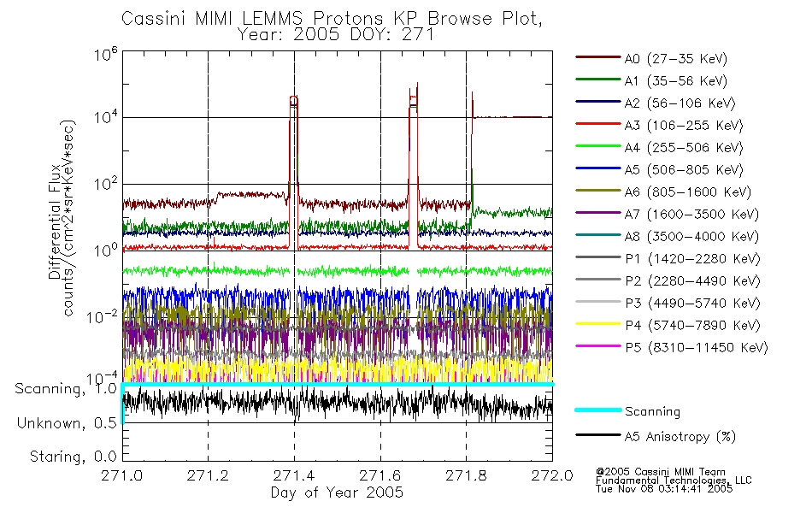Click the y-axis label 10^0
This screenshot has height=513, width=812.
(x=106, y=250)
